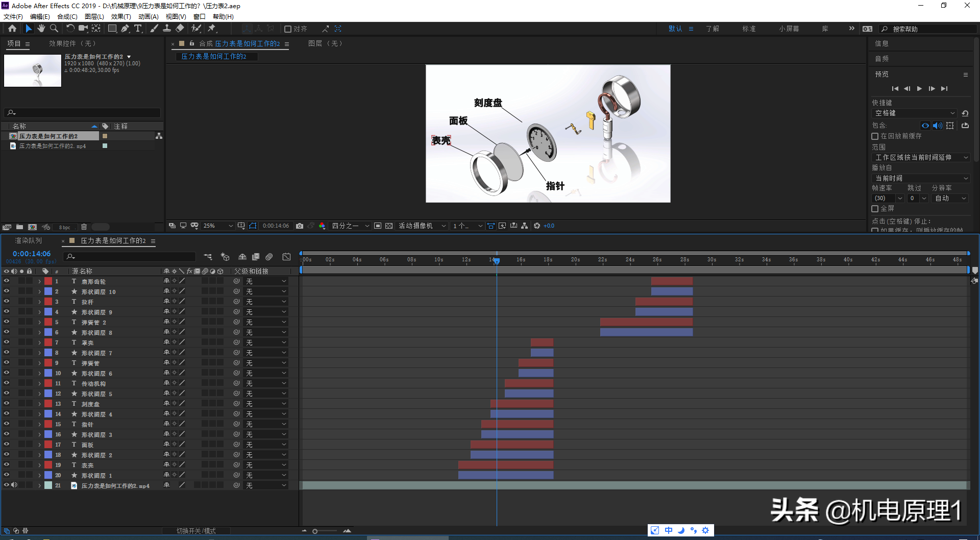This screenshot has height=540, width=980.
Task: Select the Zoom magnifier tool
Action: click(x=54, y=29)
